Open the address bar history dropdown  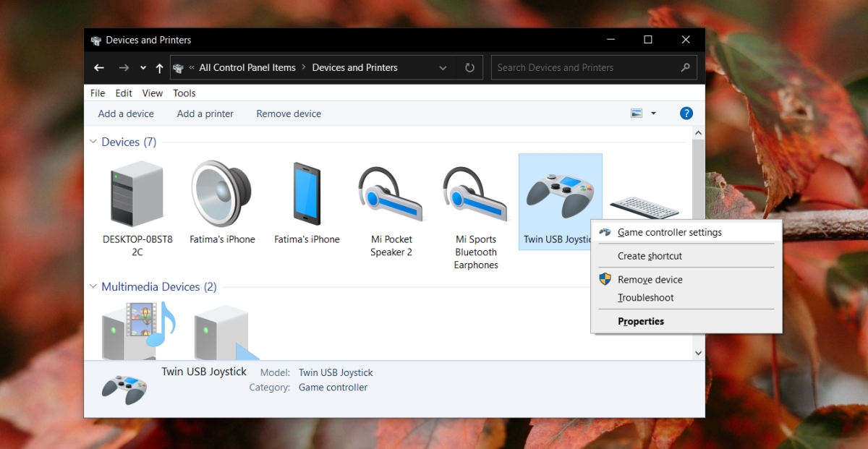[443, 68]
